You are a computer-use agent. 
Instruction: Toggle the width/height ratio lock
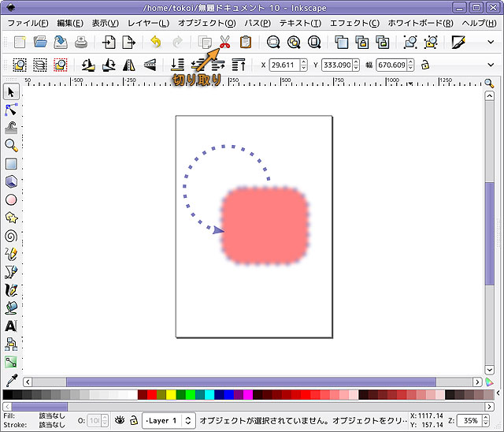425,65
